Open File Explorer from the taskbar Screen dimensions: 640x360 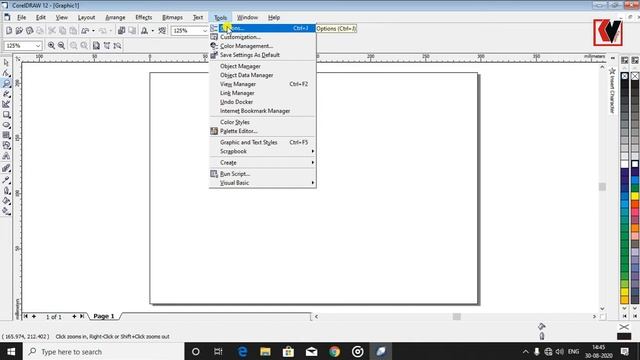tap(265, 351)
